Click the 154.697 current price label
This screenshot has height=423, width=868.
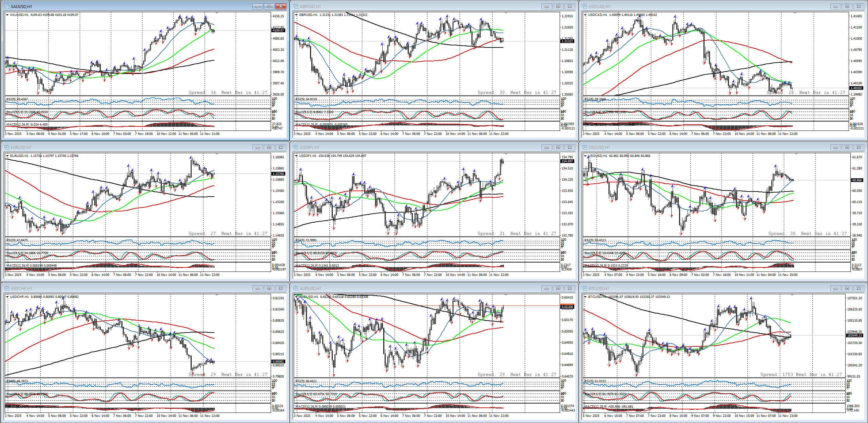[x=567, y=161]
